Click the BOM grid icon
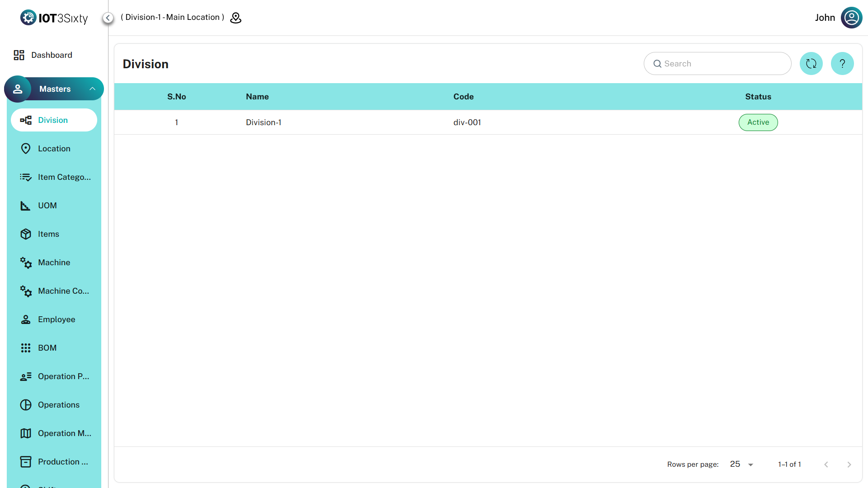The image size is (868, 488). (26, 348)
